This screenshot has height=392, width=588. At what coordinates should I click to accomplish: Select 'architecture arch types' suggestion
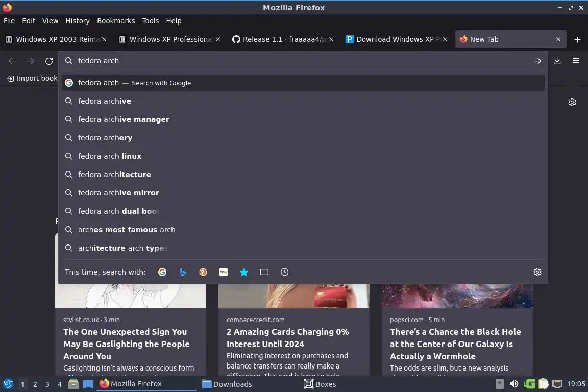[303, 248]
